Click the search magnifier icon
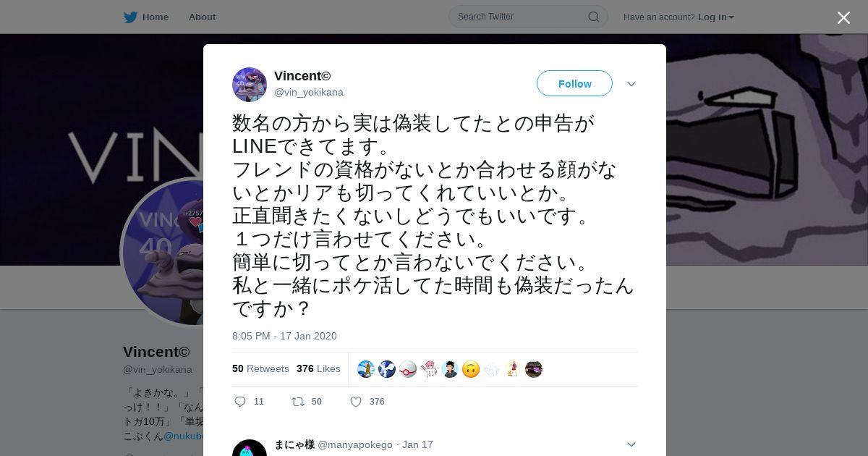Screen dimensions: 868x456 pos(593,17)
